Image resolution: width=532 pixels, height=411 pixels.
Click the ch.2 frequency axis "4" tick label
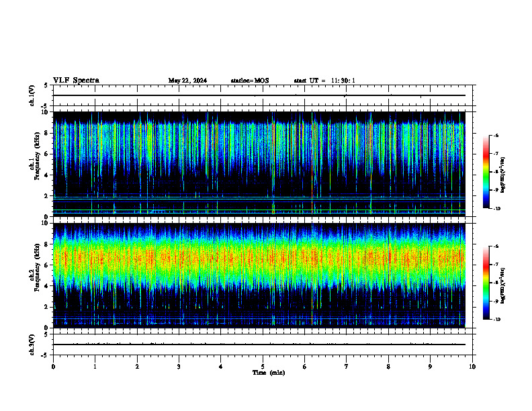(x=46, y=286)
